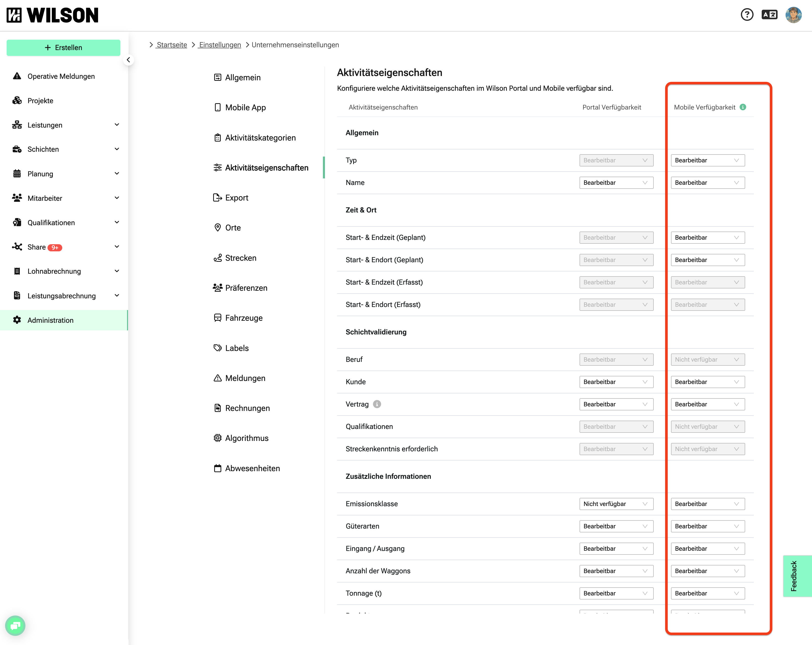Expand the Lohnabrechnung sidebar chevron
The width and height of the screenshot is (812, 645).
117,271
